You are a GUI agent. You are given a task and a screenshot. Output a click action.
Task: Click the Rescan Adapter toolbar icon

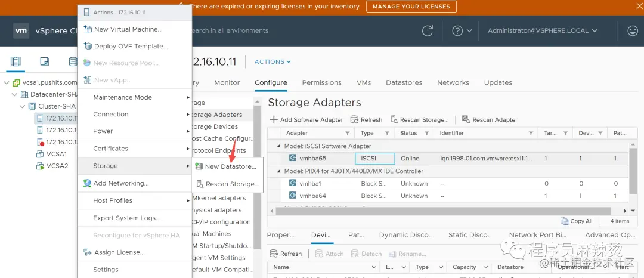click(466, 119)
